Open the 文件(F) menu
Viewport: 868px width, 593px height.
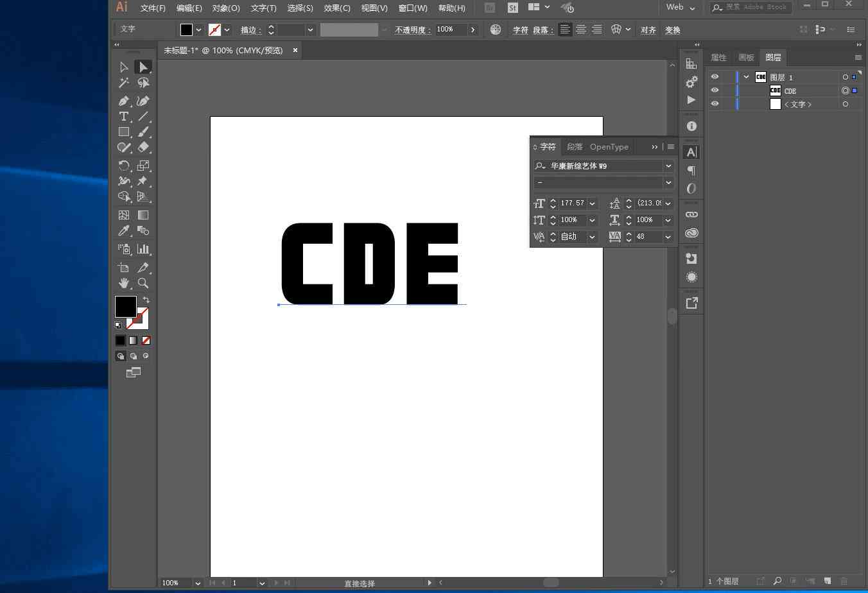click(153, 8)
